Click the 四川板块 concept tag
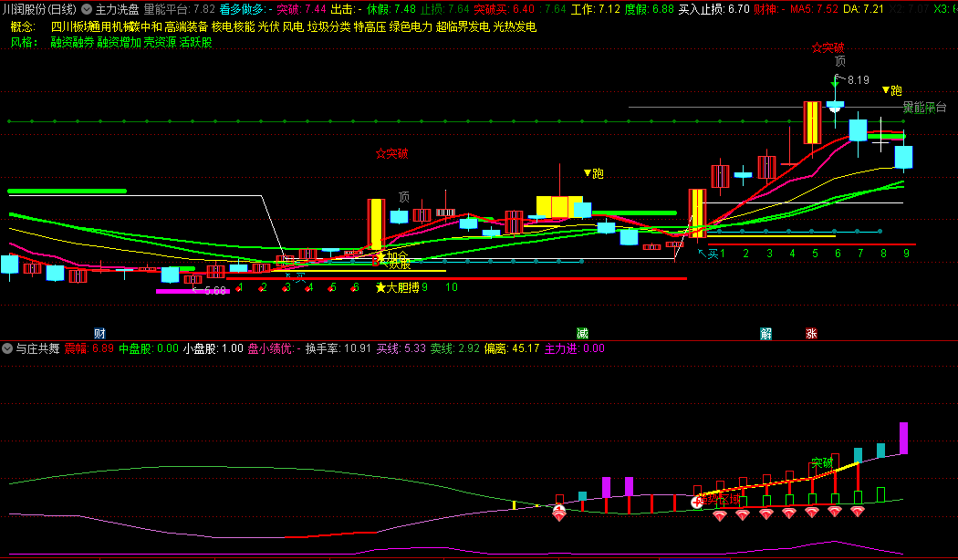The width and height of the screenshot is (958, 560). (x=70, y=26)
